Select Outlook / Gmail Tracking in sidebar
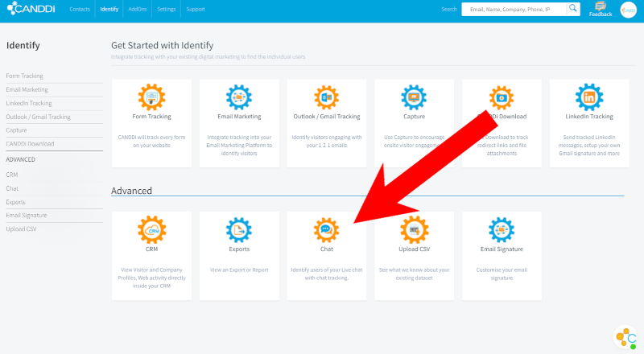This screenshot has width=644, height=354. pos(38,117)
